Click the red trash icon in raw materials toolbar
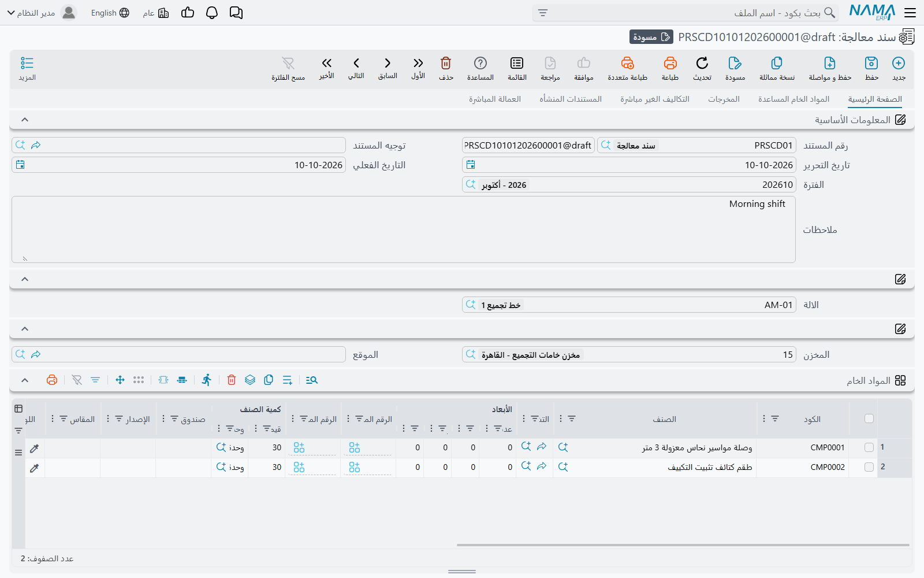Image resolution: width=924 pixels, height=578 pixels. pos(232,380)
